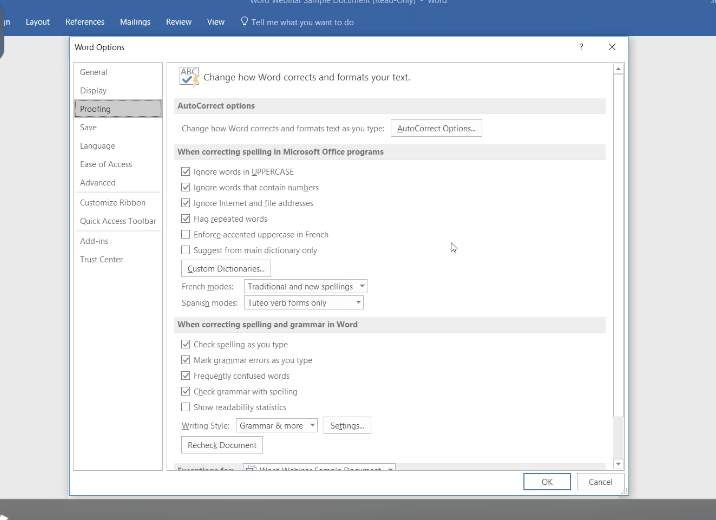
Task: Click the Tell me lightbulb icon
Action: click(244, 21)
